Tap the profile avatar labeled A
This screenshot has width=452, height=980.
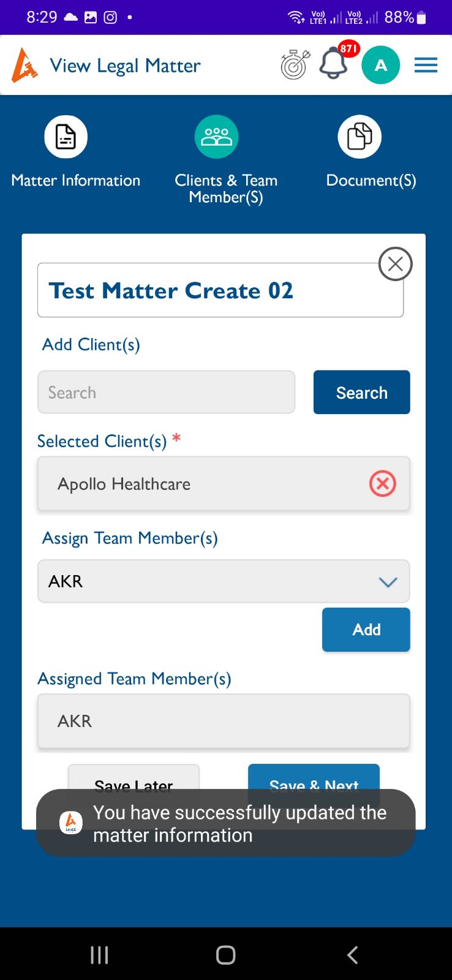pyautogui.click(x=380, y=65)
